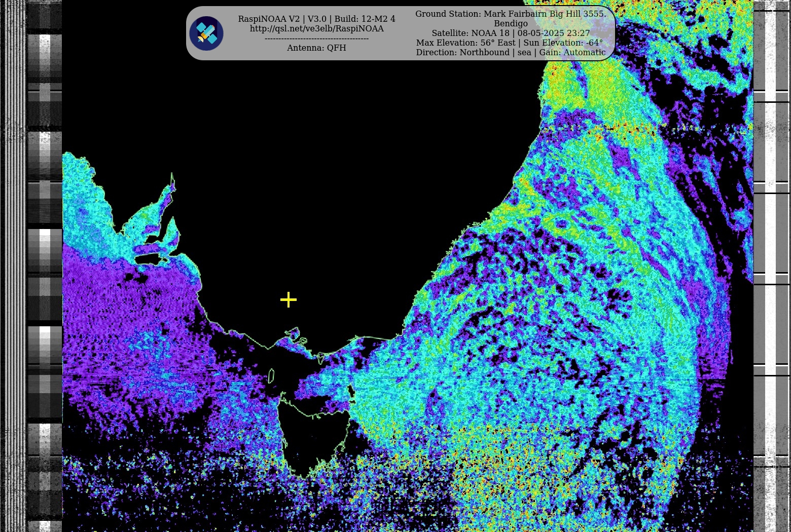Select the "Antenna: QFH" text
The width and height of the screenshot is (791, 532).
pos(316,48)
